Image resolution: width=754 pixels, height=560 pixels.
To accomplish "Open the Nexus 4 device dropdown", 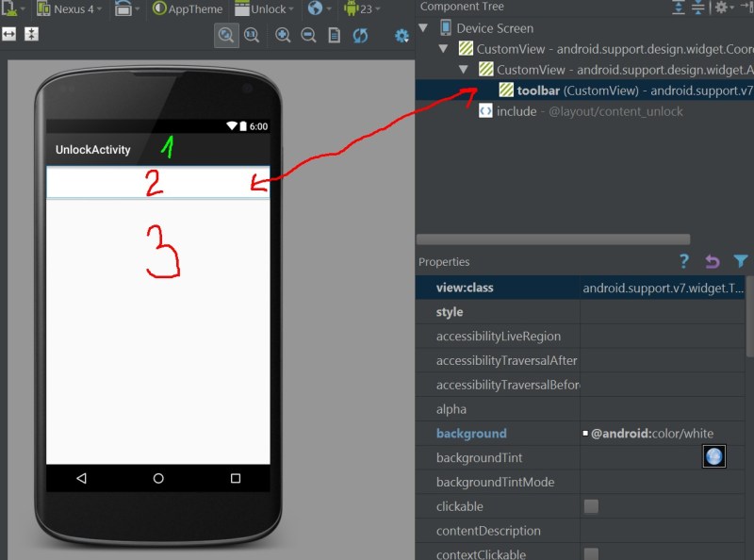I will click(x=70, y=8).
